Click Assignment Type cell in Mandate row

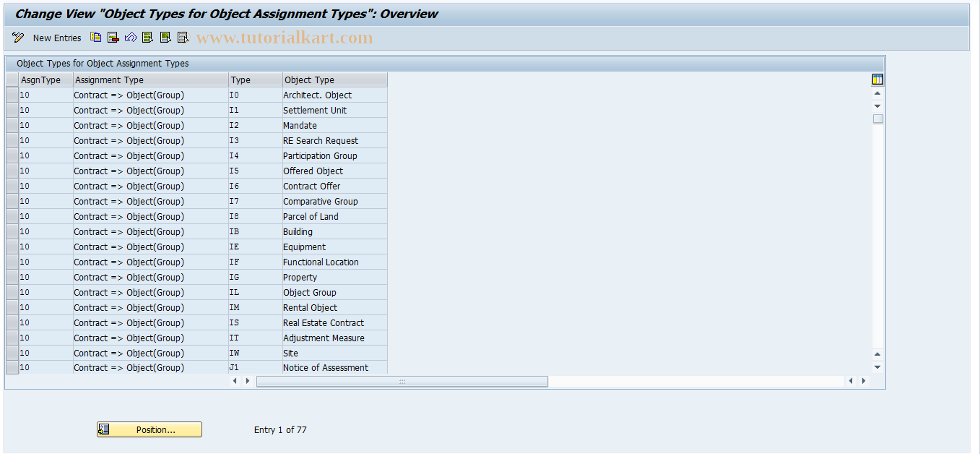click(151, 126)
